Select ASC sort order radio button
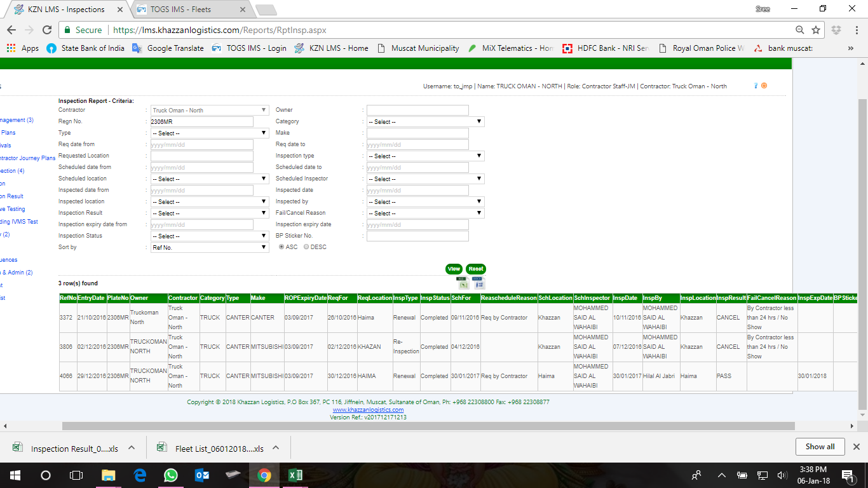Image resolution: width=868 pixels, height=488 pixels. coord(282,247)
